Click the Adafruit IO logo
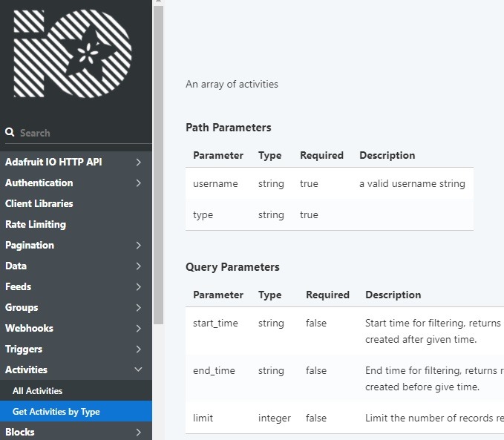504x440 pixels. (73, 53)
